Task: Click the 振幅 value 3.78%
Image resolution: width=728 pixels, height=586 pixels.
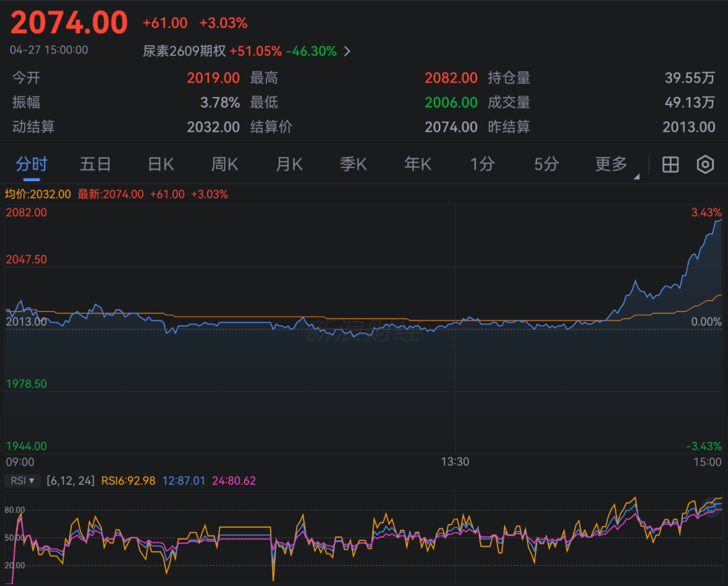Action: click(220, 102)
